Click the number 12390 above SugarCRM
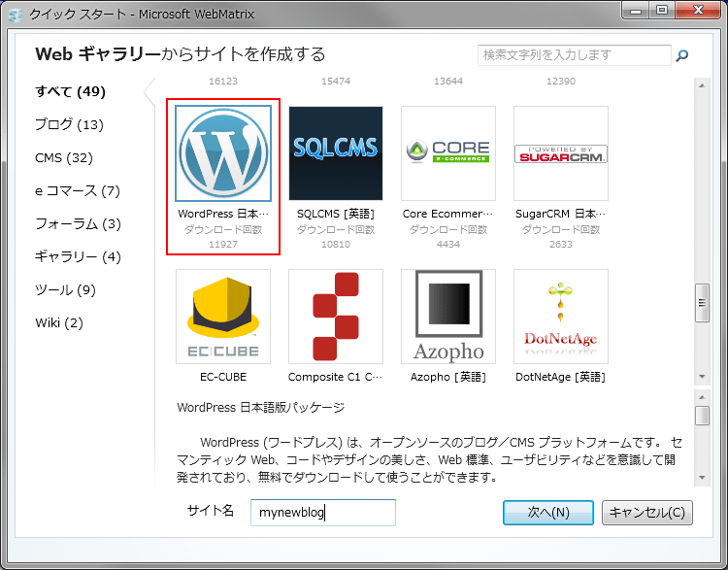Screen dimensions: 728x570 tap(561, 82)
